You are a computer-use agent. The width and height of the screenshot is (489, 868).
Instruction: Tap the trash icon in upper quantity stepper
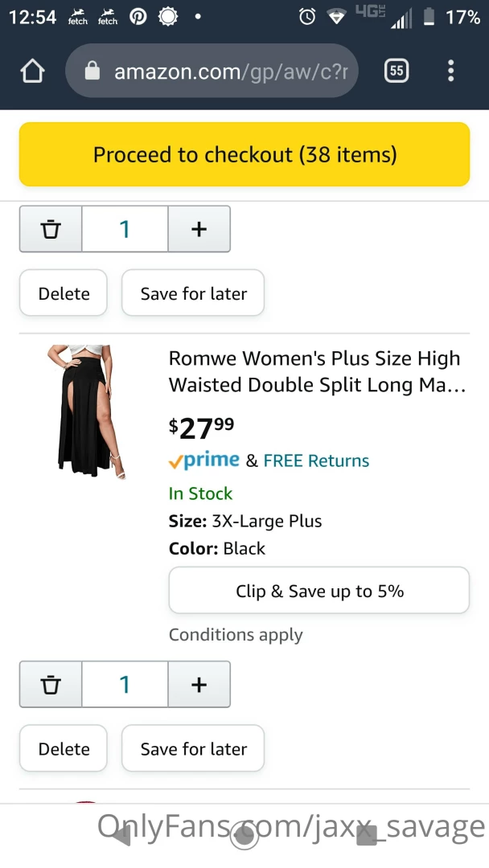coord(51,229)
